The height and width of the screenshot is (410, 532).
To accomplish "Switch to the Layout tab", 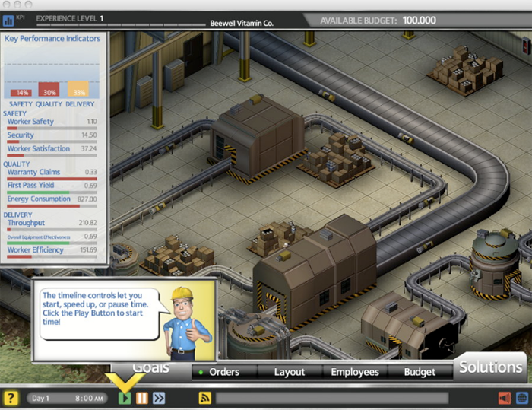I will point(289,372).
